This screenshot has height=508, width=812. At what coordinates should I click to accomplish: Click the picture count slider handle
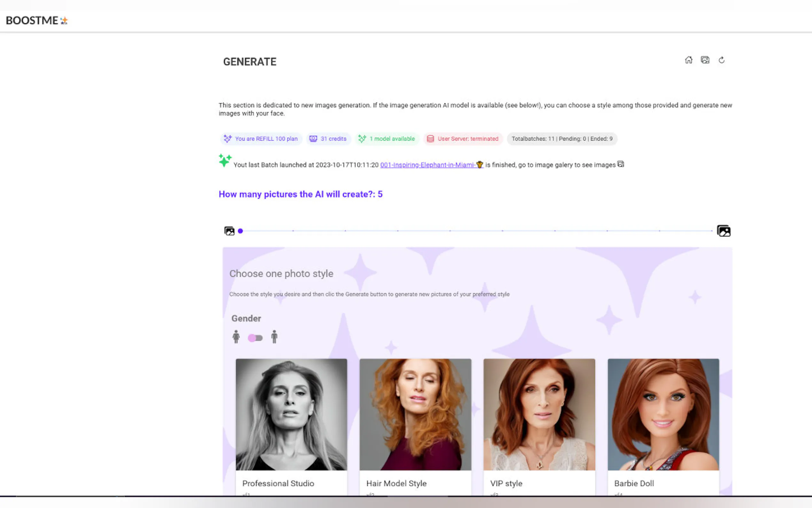point(240,231)
